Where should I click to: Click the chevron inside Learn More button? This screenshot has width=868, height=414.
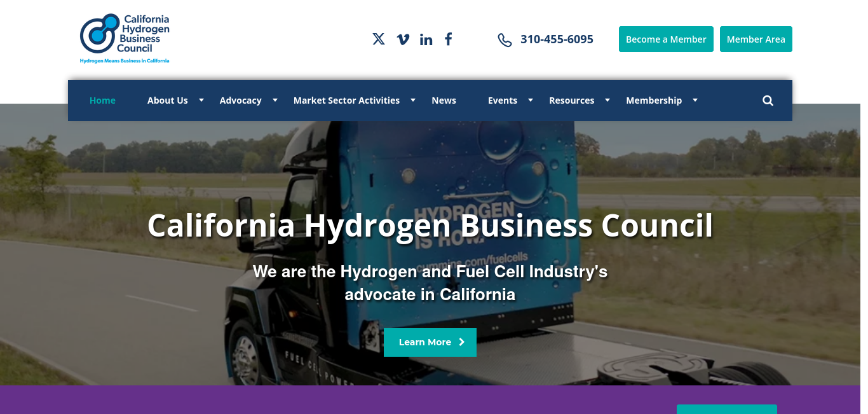pos(462,342)
